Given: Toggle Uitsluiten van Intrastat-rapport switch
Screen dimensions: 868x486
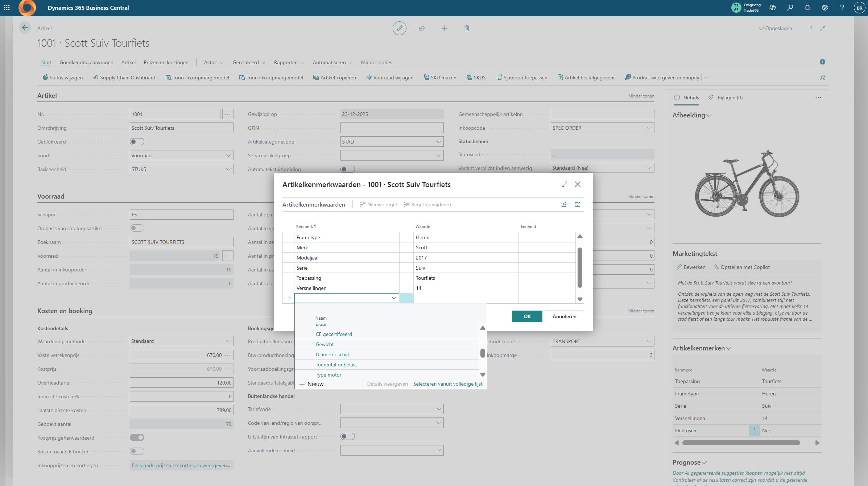Looking at the screenshot, I should (347, 437).
